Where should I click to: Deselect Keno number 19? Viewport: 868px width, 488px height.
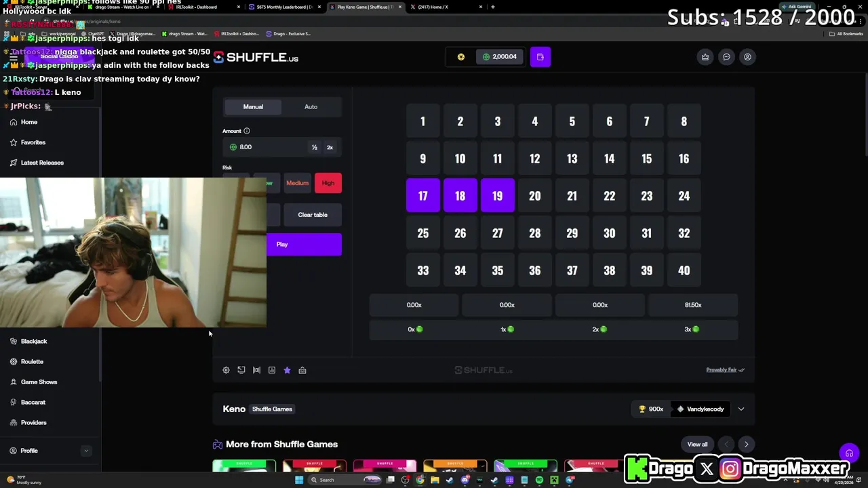tap(498, 196)
